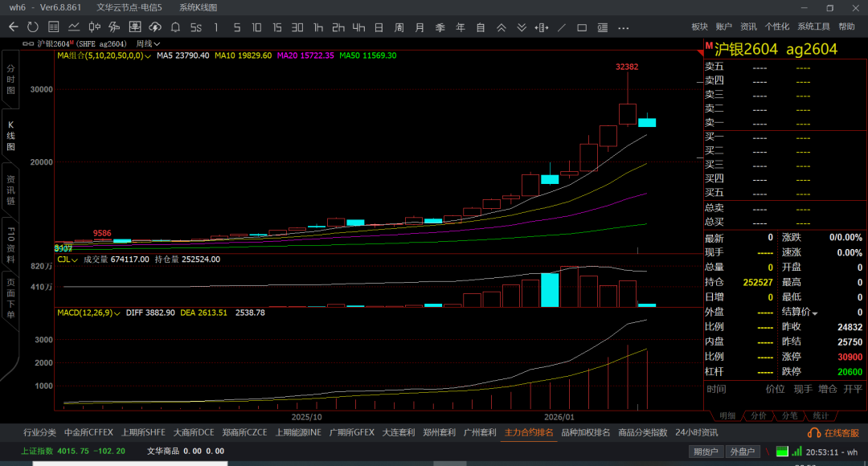
Task: Select the rectangle drawing tool
Action: coord(582,27)
